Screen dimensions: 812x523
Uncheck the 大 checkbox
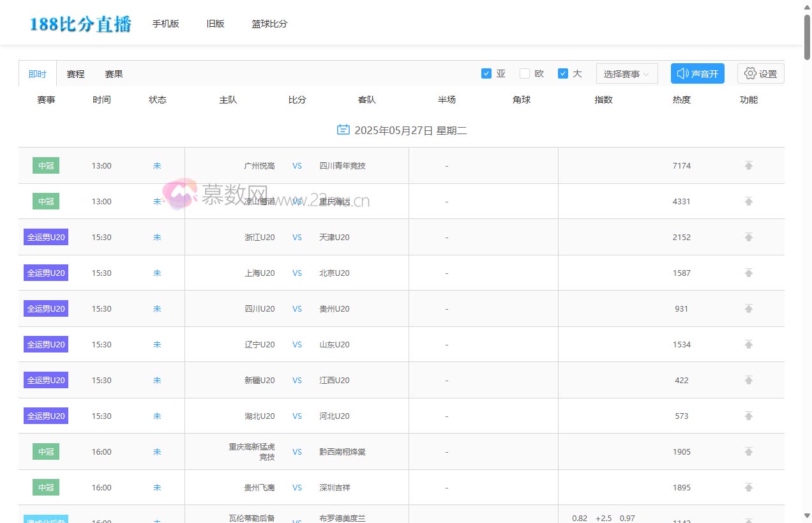point(562,73)
